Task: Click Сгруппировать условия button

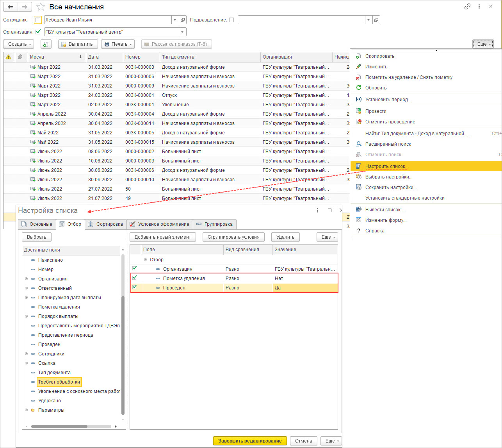Action: [x=233, y=237]
